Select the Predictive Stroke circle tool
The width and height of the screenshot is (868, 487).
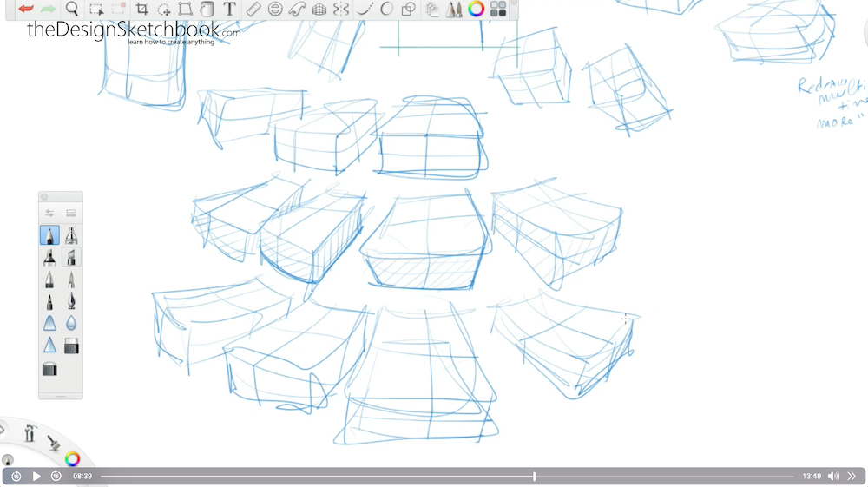(386, 9)
